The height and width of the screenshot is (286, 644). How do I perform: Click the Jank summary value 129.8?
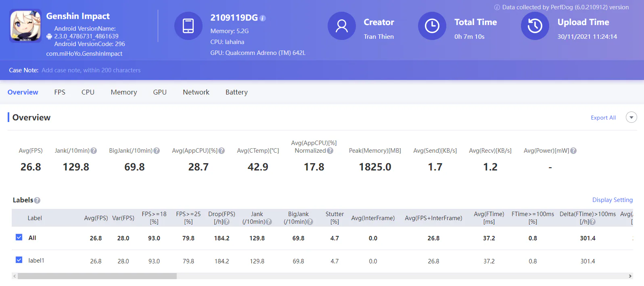(76, 167)
